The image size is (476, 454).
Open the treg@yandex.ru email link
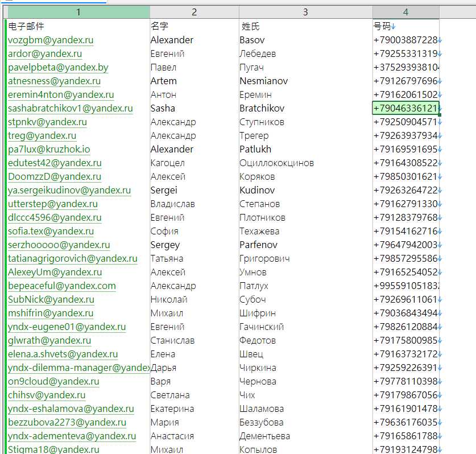pyautogui.click(x=42, y=136)
